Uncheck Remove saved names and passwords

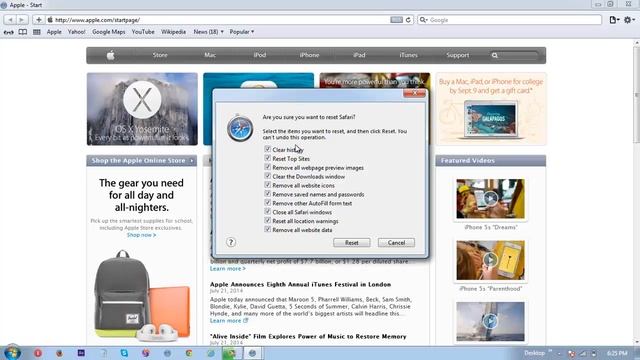268,194
